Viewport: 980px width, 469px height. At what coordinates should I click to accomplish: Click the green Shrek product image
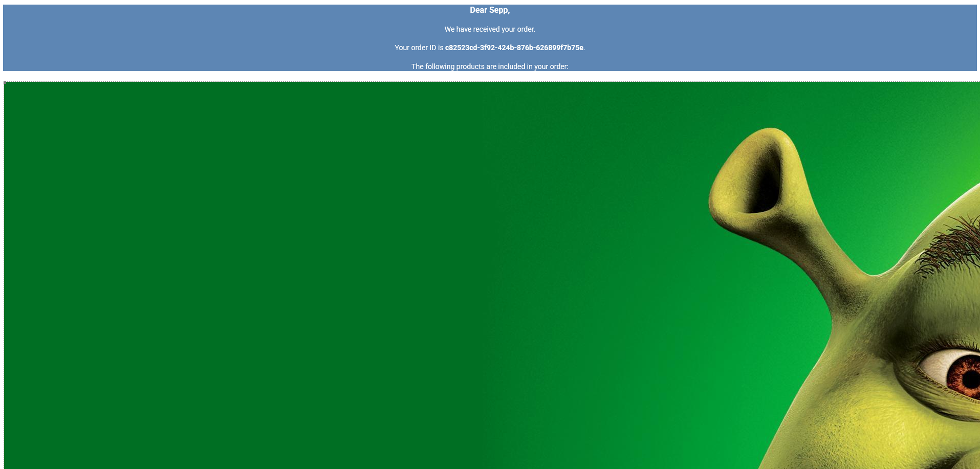coord(492,275)
